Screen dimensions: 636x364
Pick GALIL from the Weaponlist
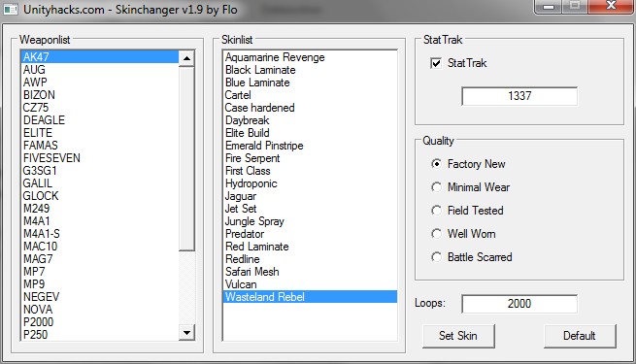click(x=100, y=183)
